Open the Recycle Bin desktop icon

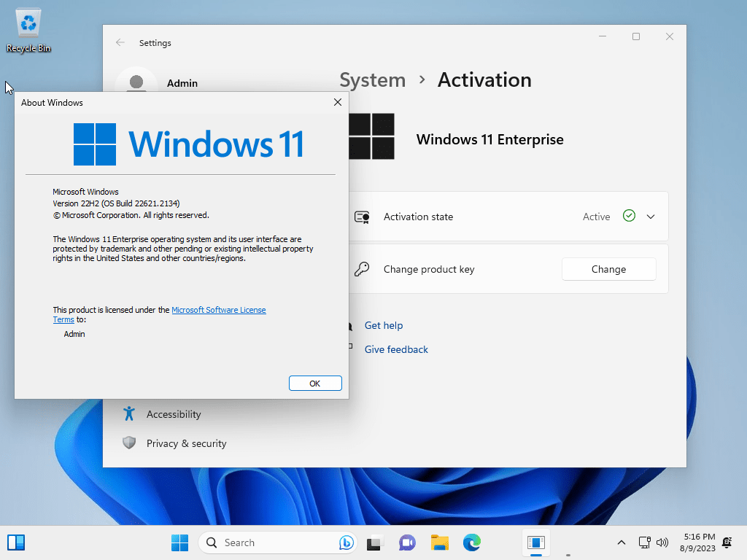(x=28, y=31)
